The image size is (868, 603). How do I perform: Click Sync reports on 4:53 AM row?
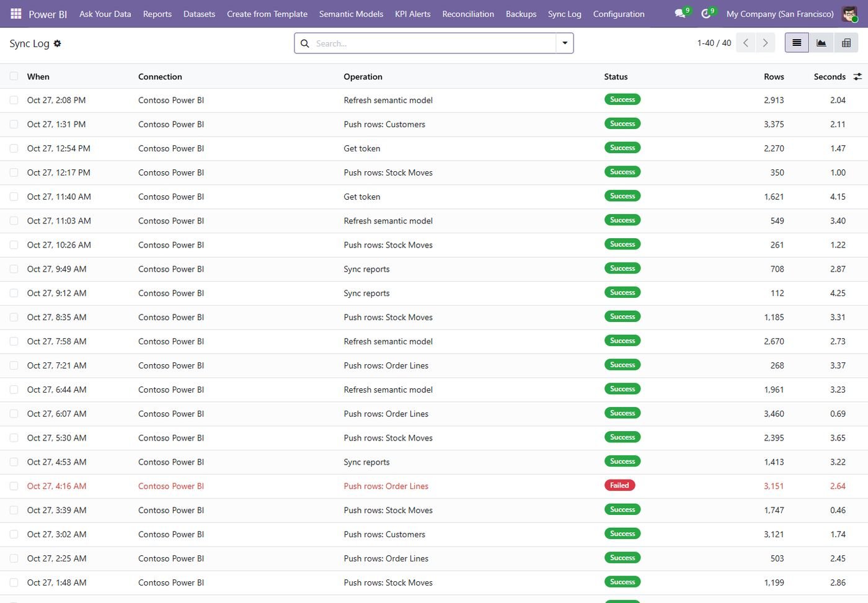pos(366,462)
